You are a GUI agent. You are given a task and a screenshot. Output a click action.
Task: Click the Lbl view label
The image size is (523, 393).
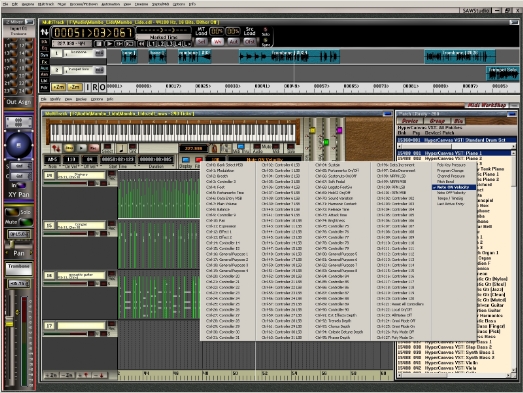(44, 80)
